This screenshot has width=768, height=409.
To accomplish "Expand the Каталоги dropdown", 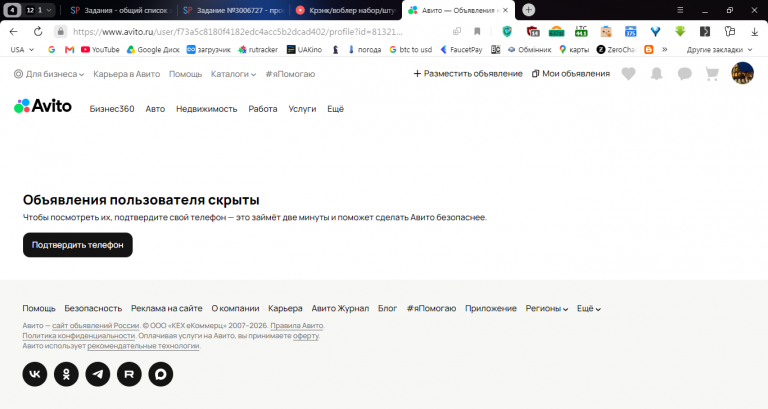I will coord(233,74).
